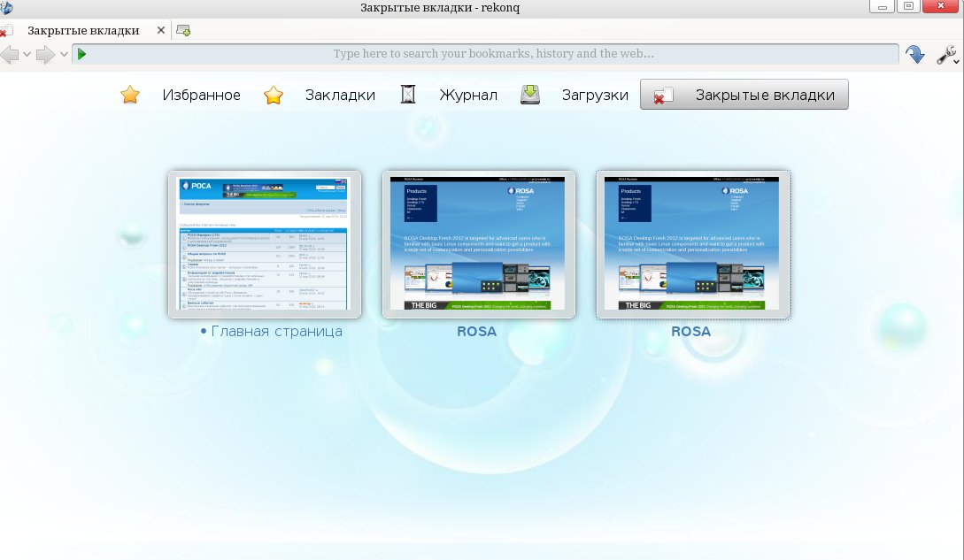The image size is (964, 560).
Task: Select the Закрытые вкладки browser tab
Action: click(x=83, y=30)
